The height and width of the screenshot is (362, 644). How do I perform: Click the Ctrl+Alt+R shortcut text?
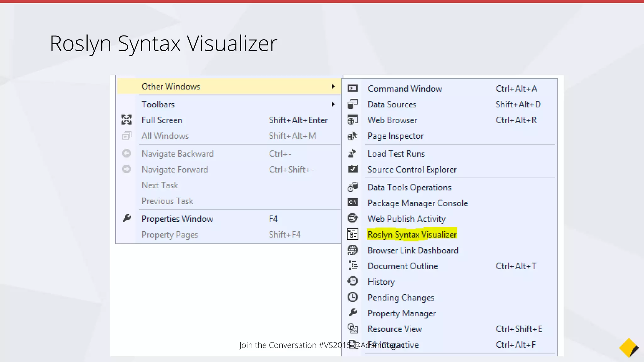516,120
